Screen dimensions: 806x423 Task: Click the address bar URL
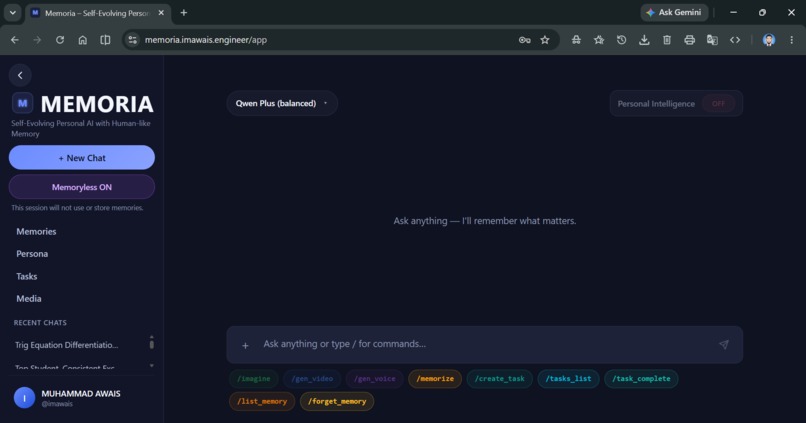pyautogui.click(x=206, y=40)
